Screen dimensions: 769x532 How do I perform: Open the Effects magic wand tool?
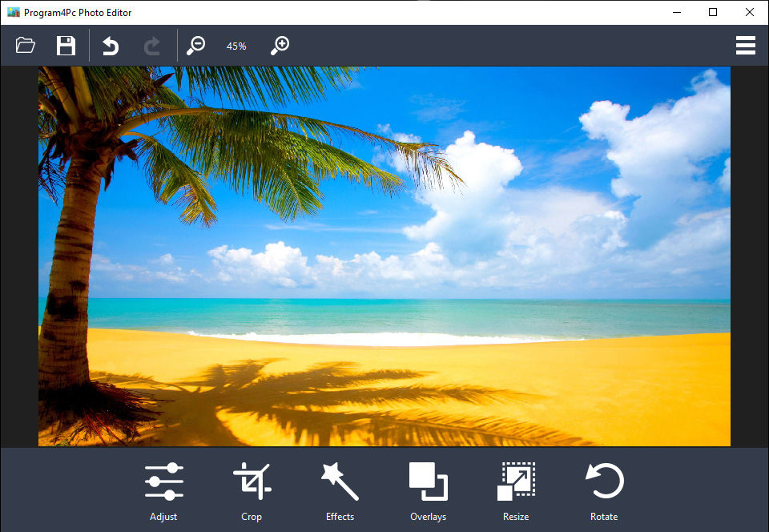click(340, 491)
